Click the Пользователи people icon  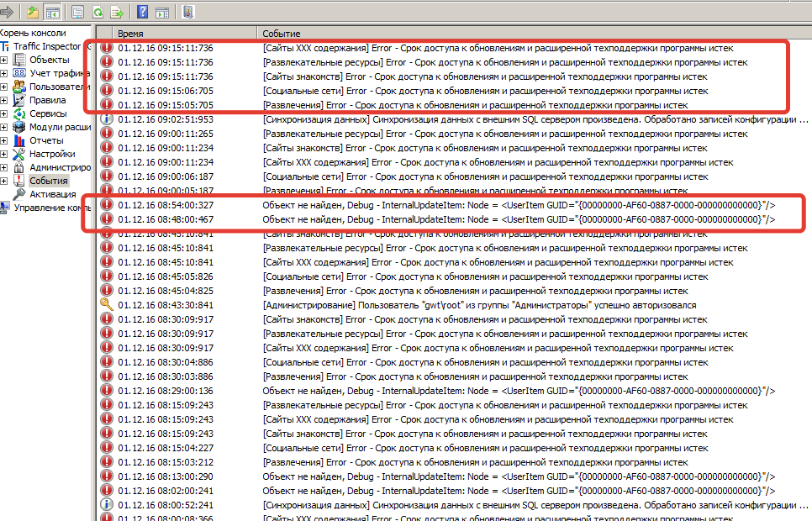[19, 87]
